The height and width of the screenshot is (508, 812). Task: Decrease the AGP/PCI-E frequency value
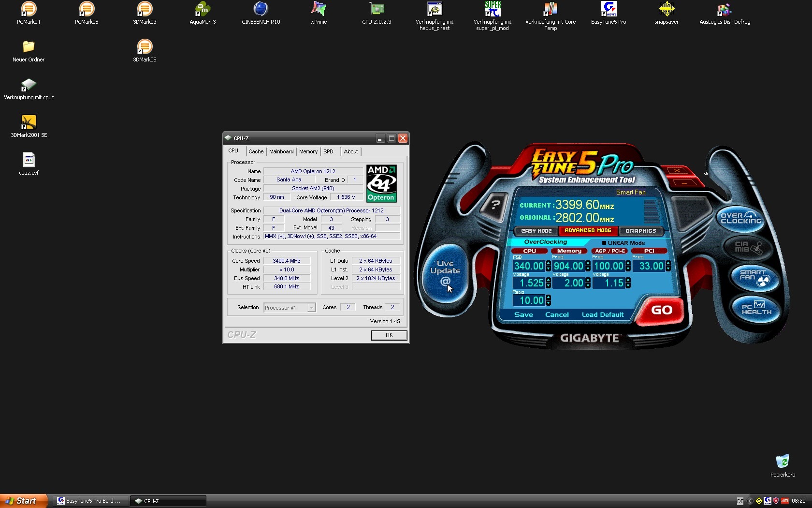628,269
